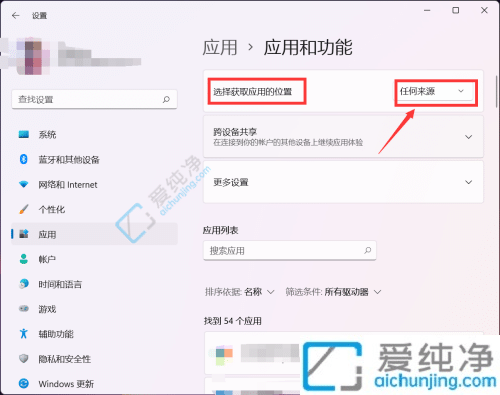Focus the 查找设置 search field
500x395 pixels.
pos(94,99)
